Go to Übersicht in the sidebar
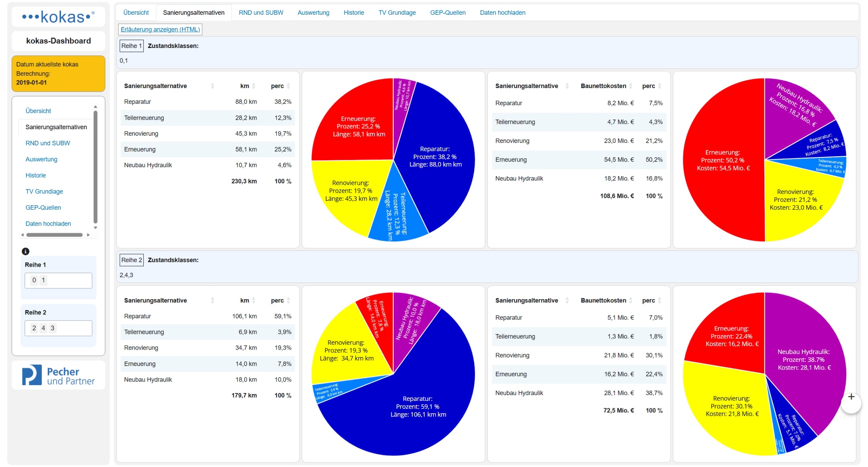This screenshot has width=868, height=467. (38, 111)
